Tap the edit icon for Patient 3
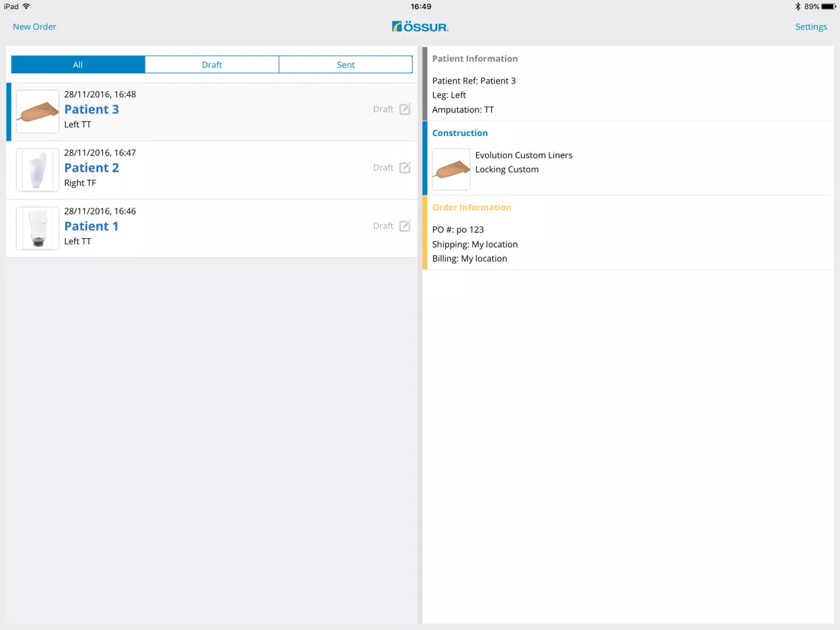The image size is (840, 630). (x=405, y=109)
